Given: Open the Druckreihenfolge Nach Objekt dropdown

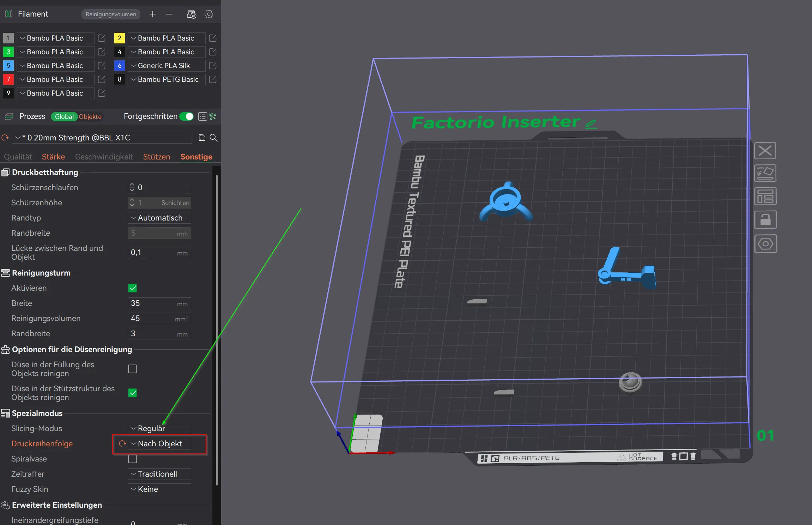Looking at the screenshot, I should [159, 444].
